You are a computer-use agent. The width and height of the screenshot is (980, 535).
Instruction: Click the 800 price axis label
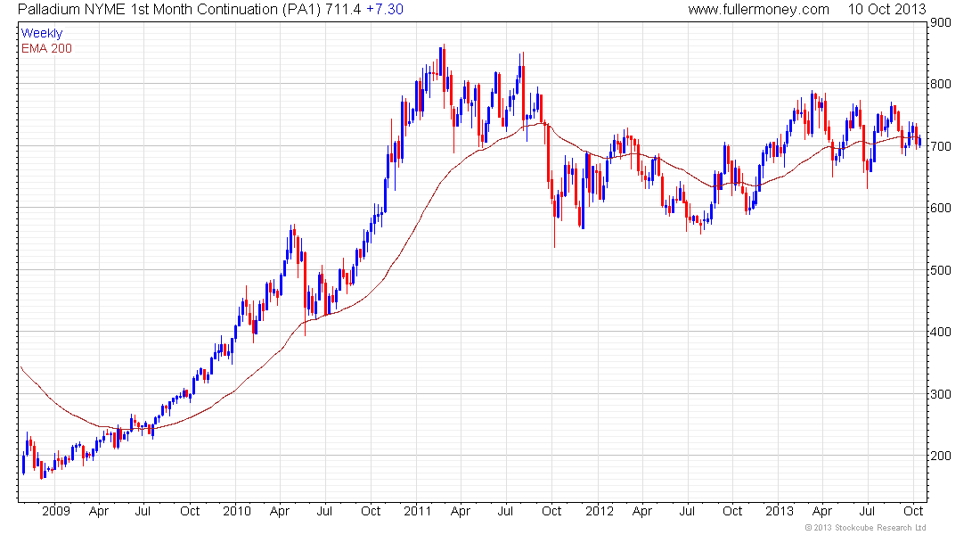(940, 84)
